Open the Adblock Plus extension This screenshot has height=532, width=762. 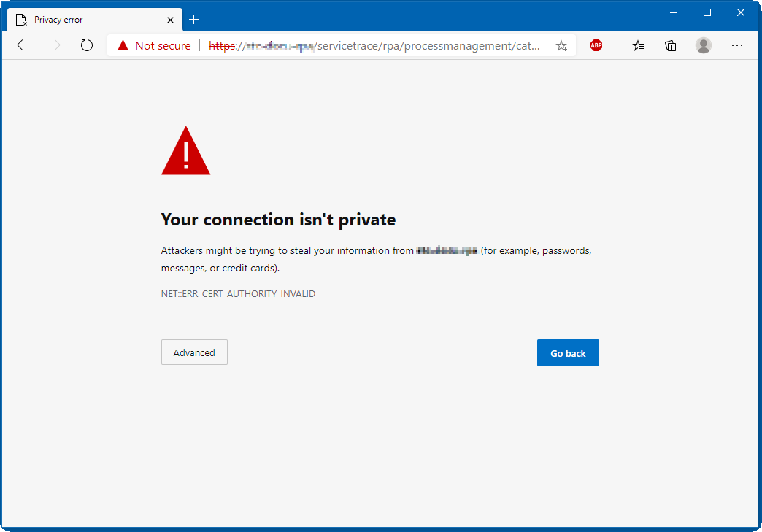596,45
